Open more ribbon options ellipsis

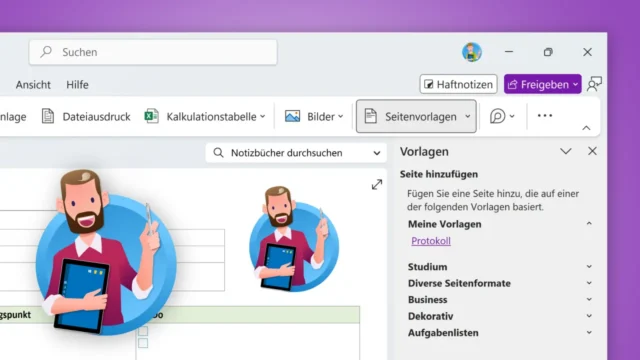(545, 116)
